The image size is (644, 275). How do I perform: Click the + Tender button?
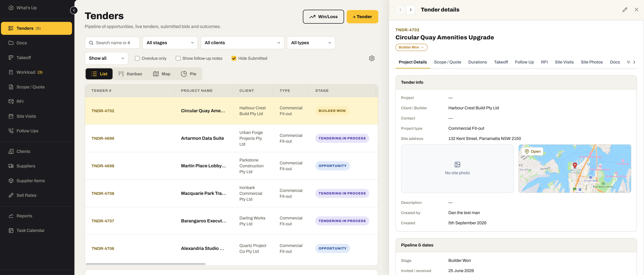tap(362, 17)
